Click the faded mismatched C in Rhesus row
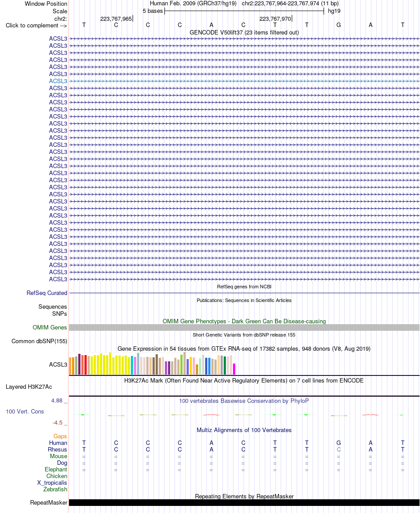 (339, 449)
